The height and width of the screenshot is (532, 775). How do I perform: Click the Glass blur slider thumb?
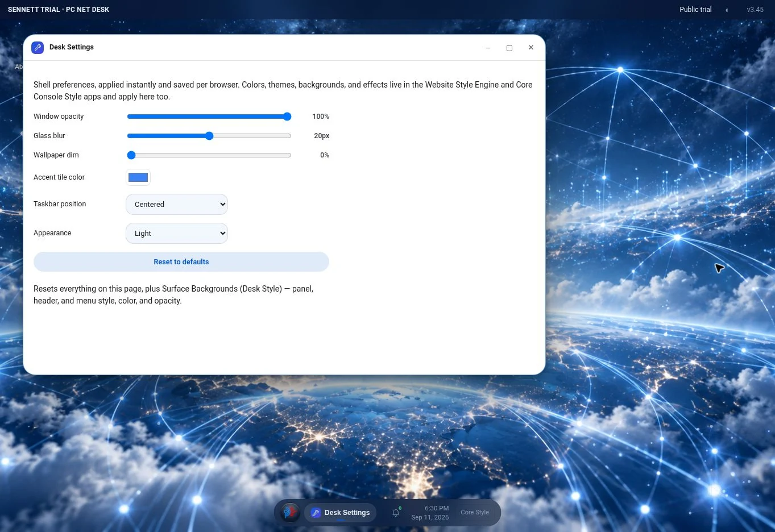(x=209, y=136)
